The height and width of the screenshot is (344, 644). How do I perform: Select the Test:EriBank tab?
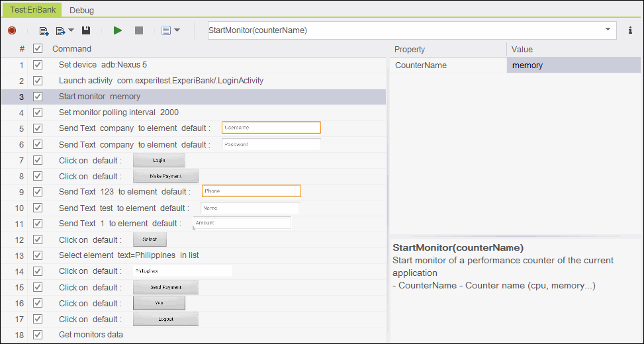32,10
